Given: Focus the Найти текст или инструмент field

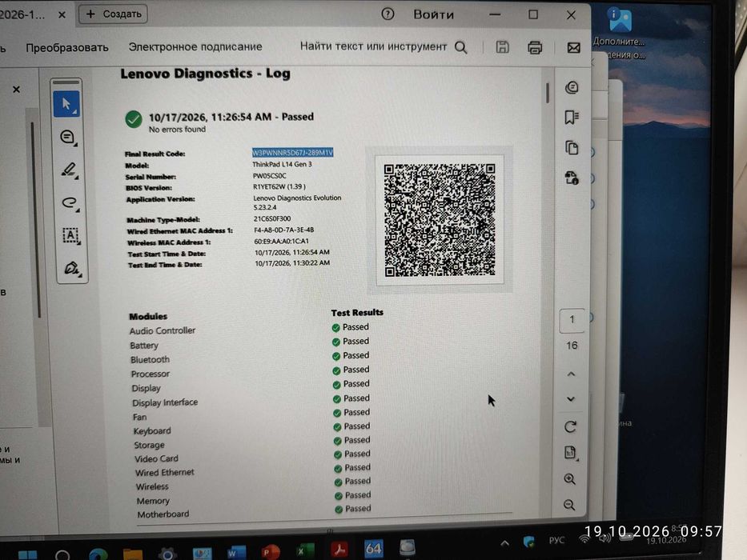Looking at the screenshot, I should coord(373,46).
